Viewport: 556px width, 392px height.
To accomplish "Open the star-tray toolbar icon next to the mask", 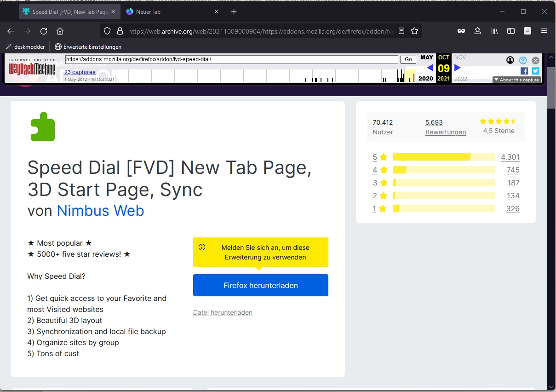I will [x=478, y=31].
